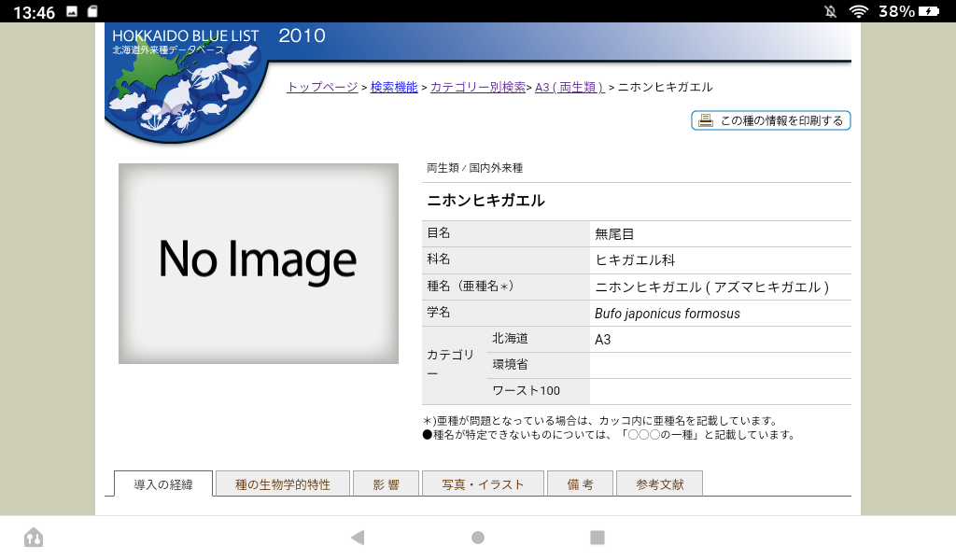Click the 種名（亜種名＊） row label
956x560 pixels.
(471, 286)
